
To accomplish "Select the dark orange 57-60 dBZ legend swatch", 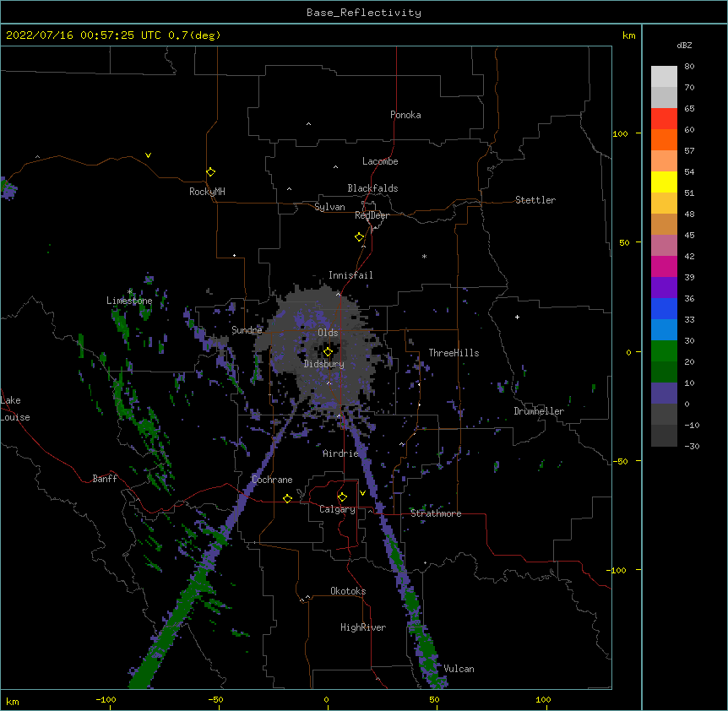I will pos(664,139).
